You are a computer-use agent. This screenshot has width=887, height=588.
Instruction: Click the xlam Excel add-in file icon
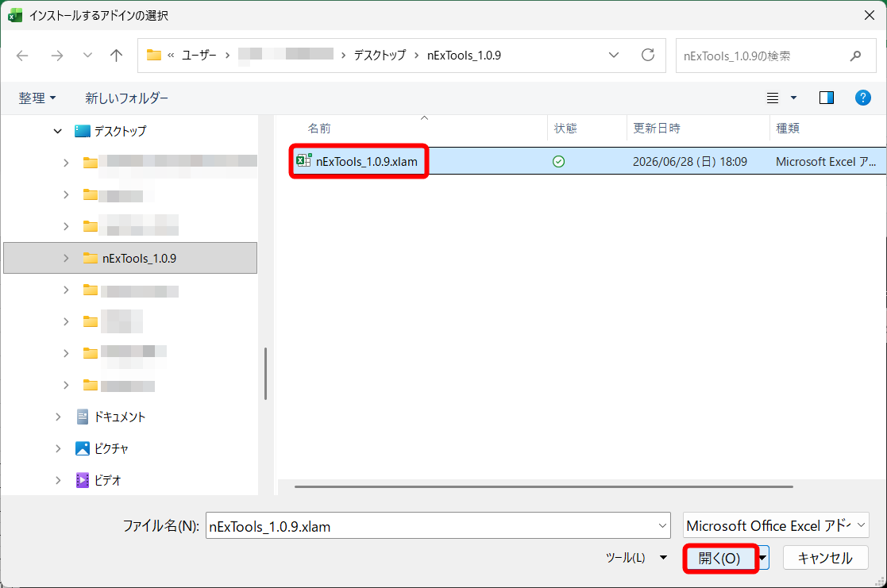click(304, 160)
